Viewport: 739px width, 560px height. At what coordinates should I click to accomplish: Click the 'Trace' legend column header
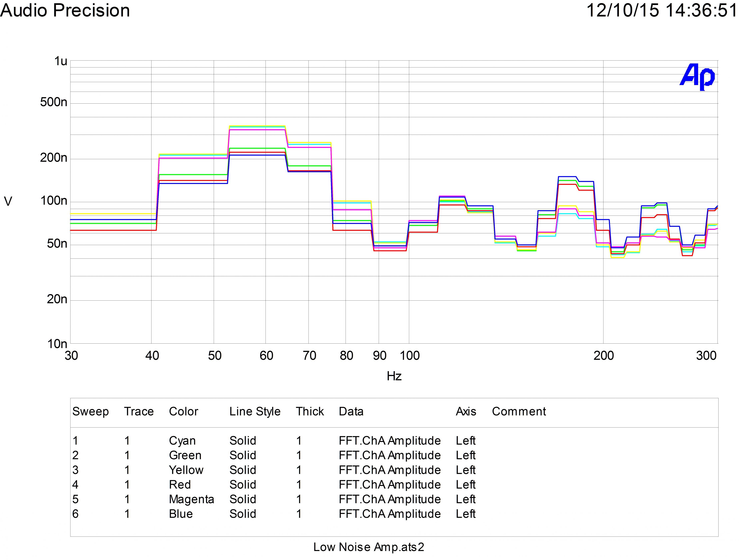click(x=139, y=411)
